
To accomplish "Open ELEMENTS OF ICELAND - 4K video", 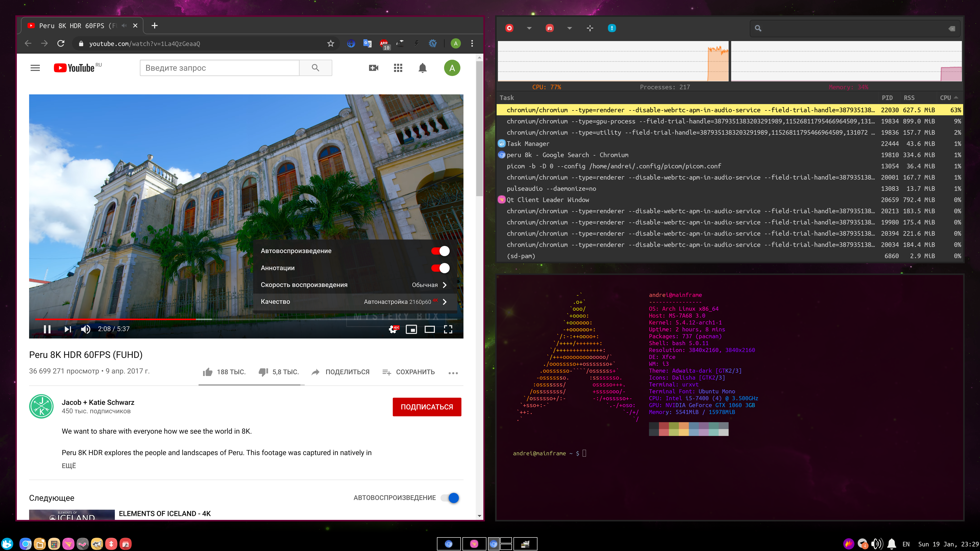I will coord(165,513).
